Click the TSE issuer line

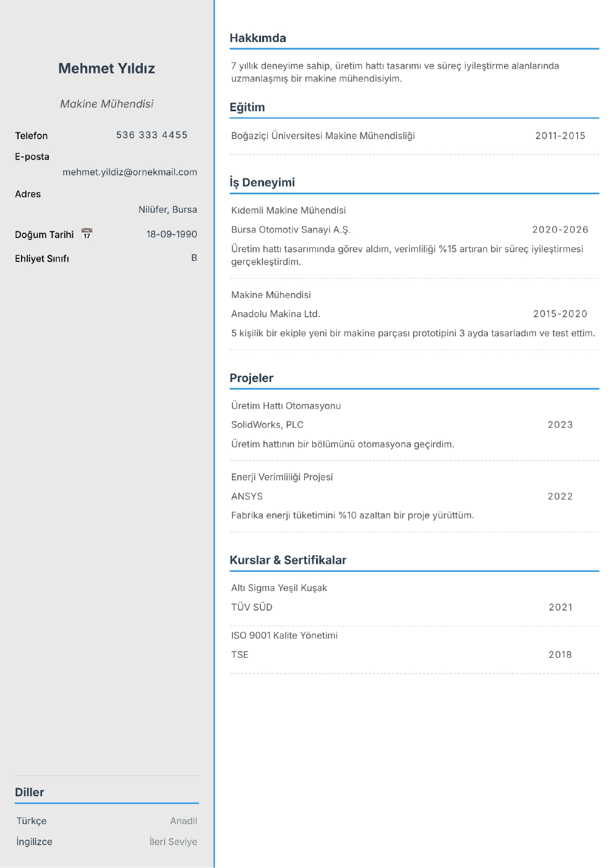pos(240,655)
